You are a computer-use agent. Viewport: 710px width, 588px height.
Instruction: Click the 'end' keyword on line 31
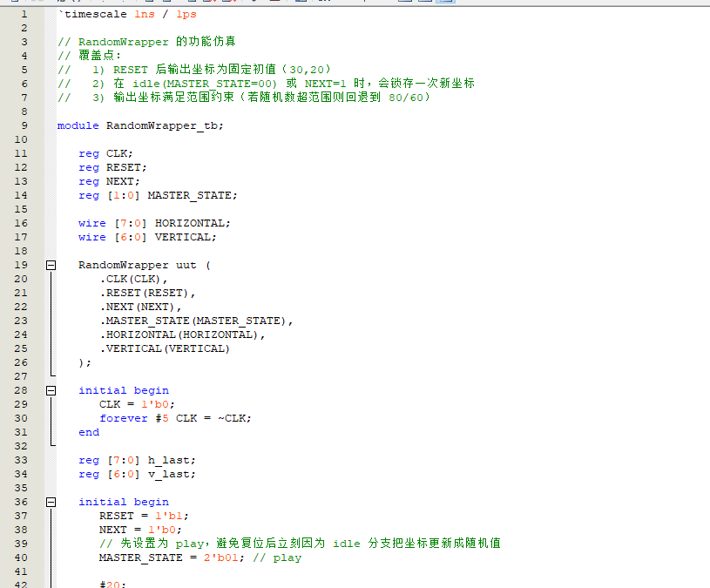click(x=89, y=432)
